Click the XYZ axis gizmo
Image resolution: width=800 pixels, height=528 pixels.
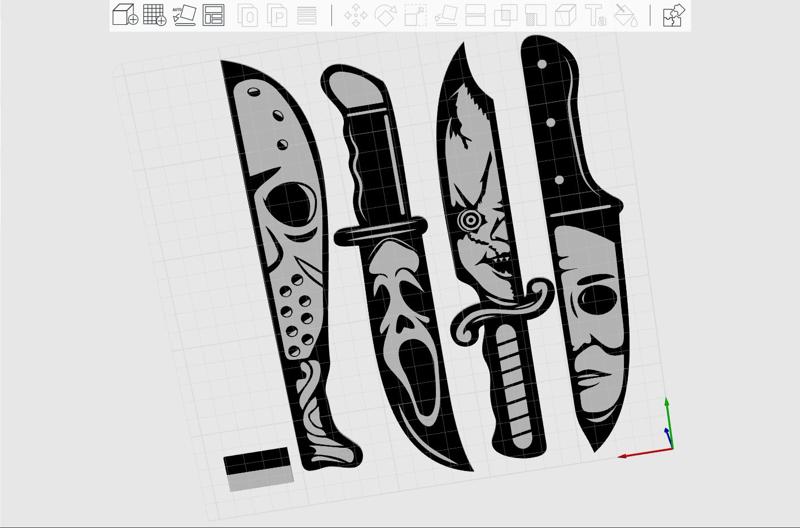648,428
